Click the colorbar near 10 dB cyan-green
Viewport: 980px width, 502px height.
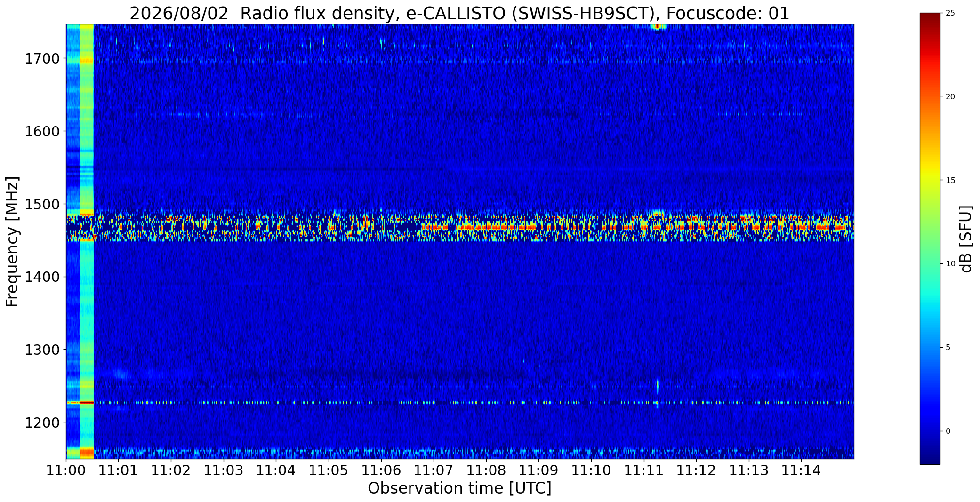point(930,263)
